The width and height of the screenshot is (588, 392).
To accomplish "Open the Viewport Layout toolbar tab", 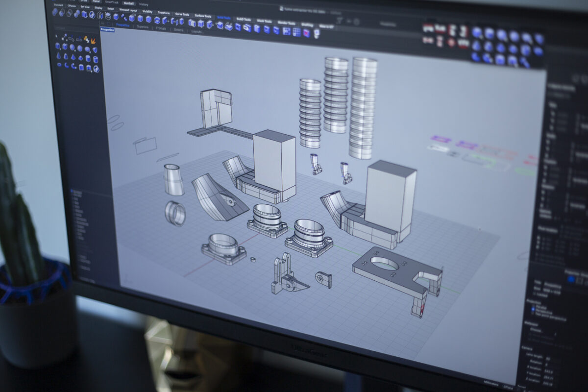I will 128,10.
